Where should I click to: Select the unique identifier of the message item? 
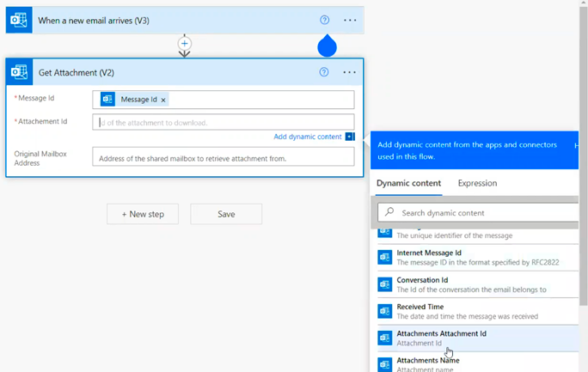click(478, 235)
